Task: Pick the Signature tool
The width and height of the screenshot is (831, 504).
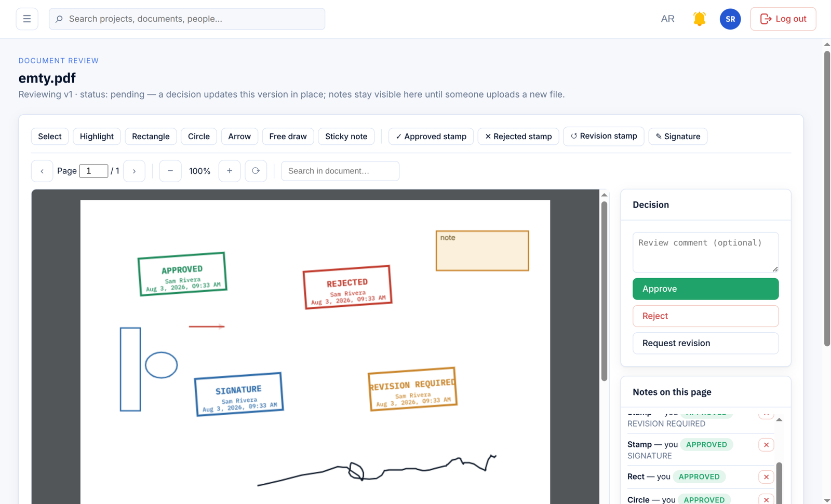Action: coord(678,137)
